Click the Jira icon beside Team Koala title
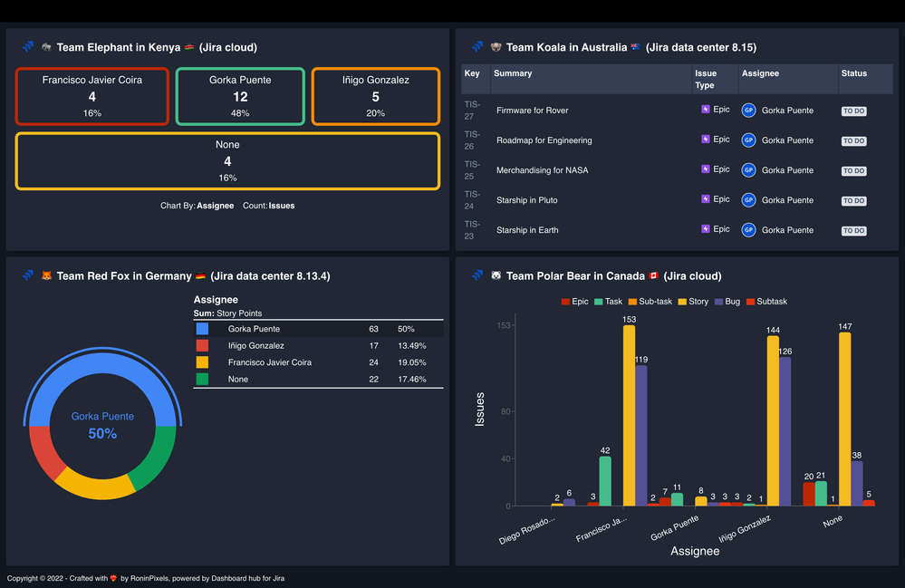This screenshot has height=588, width=905. [477, 47]
